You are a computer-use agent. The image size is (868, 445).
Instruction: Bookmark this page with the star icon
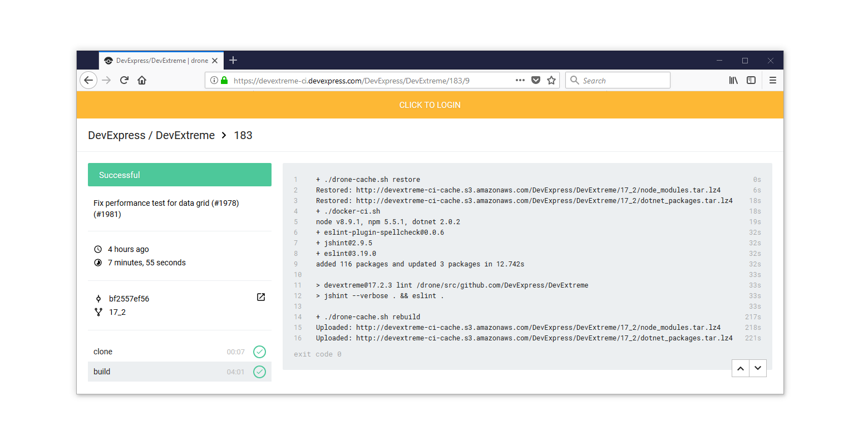(x=551, y=80)
